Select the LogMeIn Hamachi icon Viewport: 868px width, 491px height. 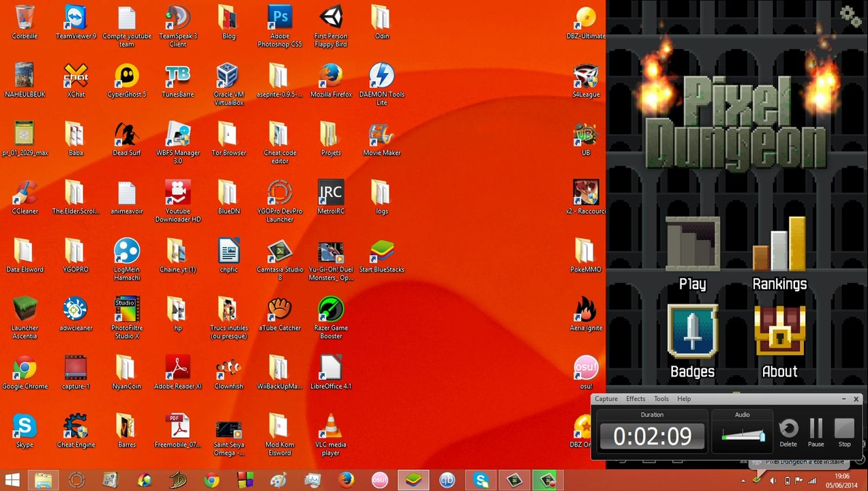point(127,252)
